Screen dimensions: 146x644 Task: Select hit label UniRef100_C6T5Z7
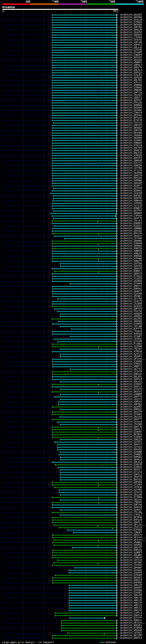point(131,633)
